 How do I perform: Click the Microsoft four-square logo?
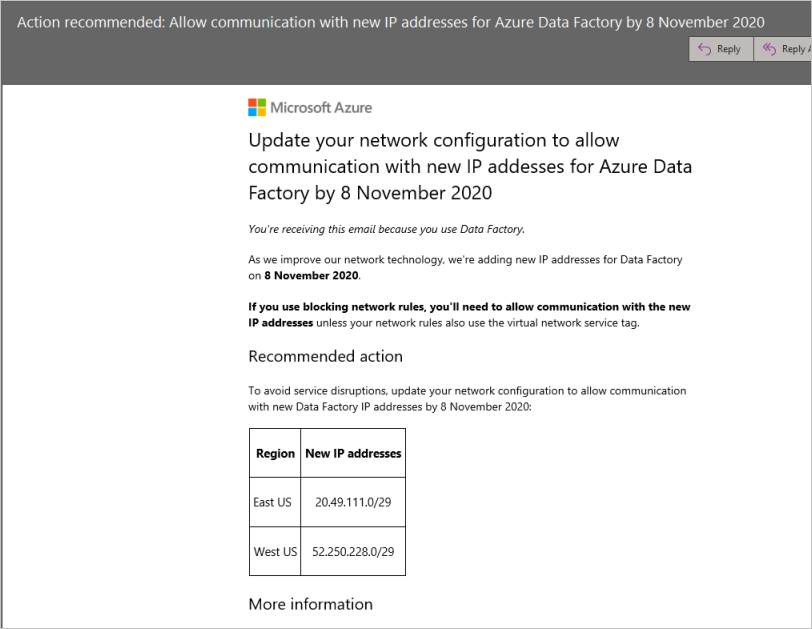click(x=257, y=108)
